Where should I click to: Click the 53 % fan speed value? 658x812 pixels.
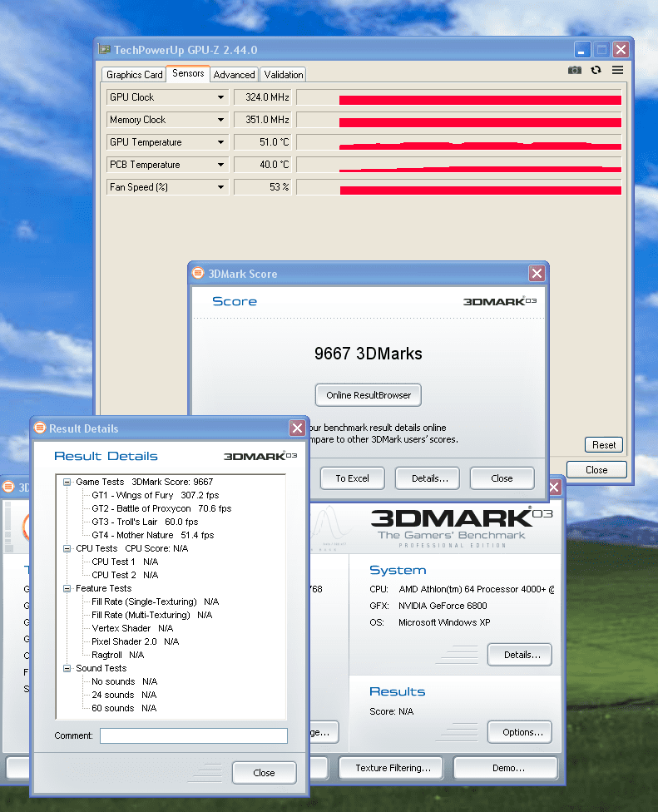coord(263,187)
